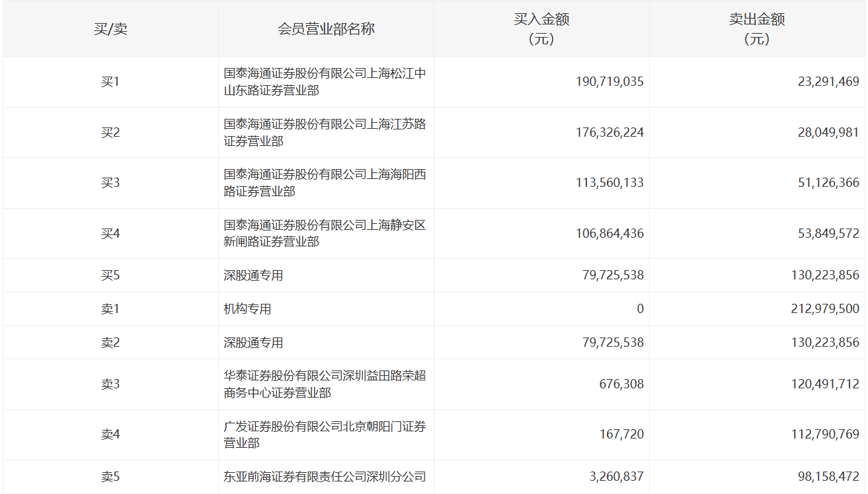Select the 卖2 row label

pos(110,343)
